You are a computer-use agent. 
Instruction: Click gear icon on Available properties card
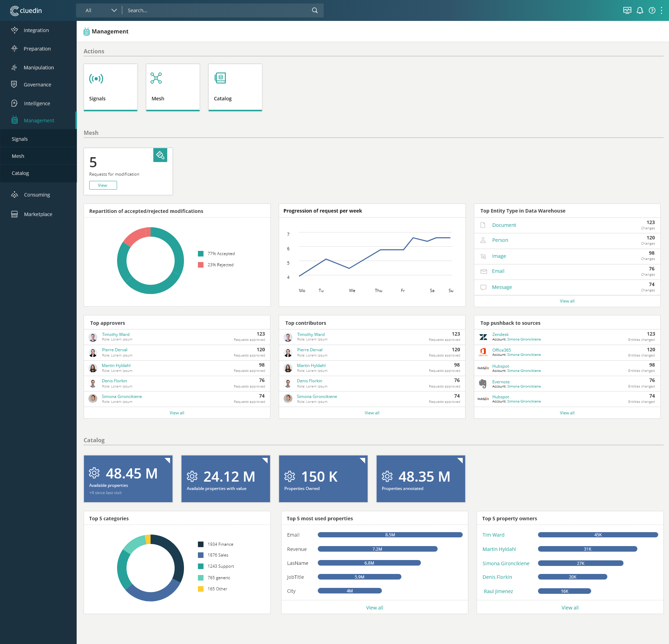click(x=94, y=473)
